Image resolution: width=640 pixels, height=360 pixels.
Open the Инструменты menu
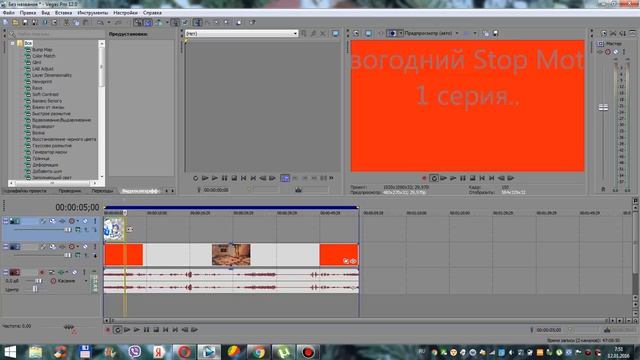click(x=93, y=13)
